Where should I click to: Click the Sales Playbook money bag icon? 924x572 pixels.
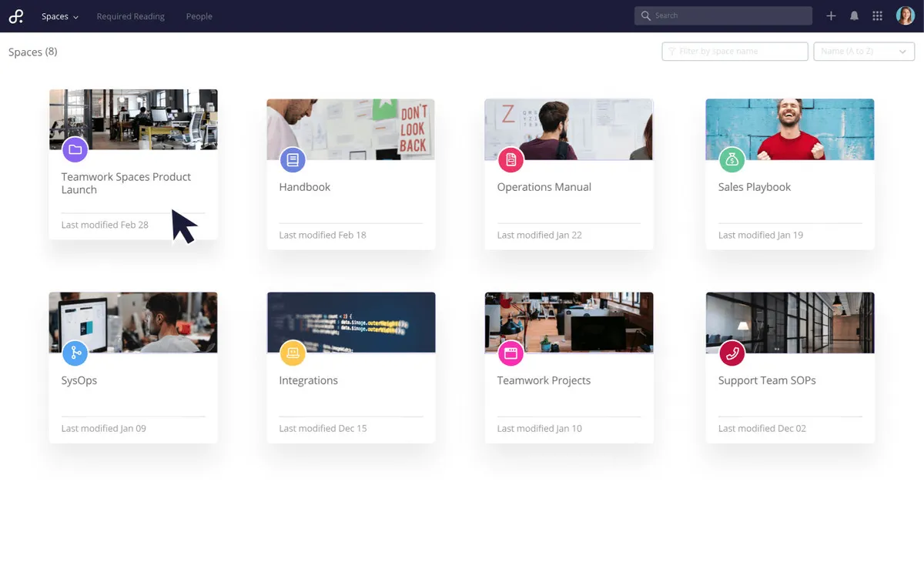(731, 160)
